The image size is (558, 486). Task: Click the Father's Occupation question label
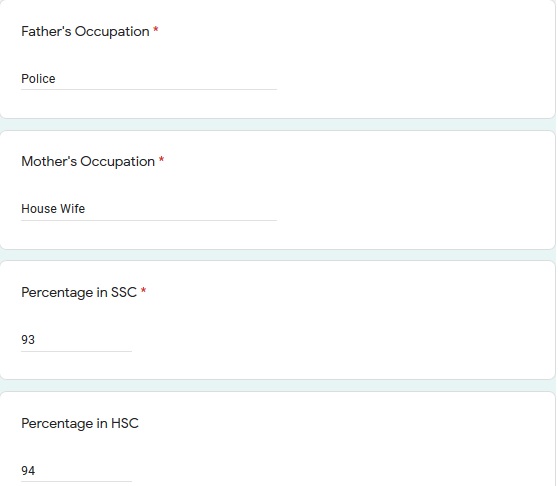pos(85,32)
